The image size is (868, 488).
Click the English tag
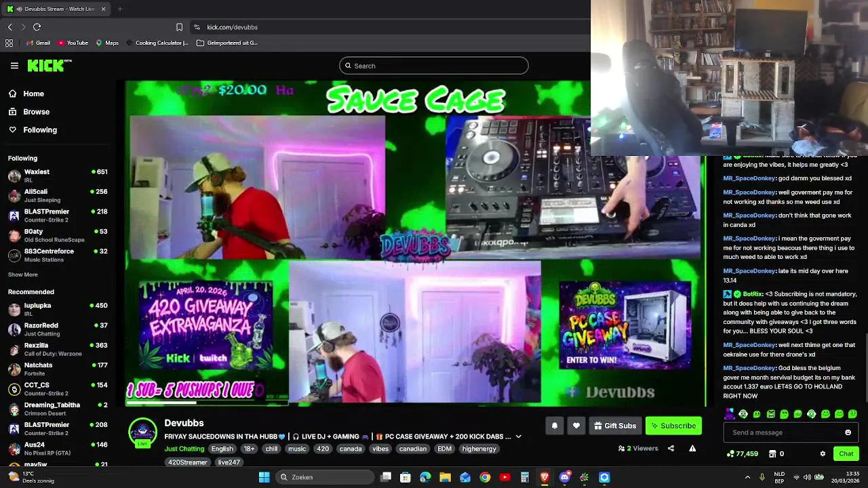222,449
